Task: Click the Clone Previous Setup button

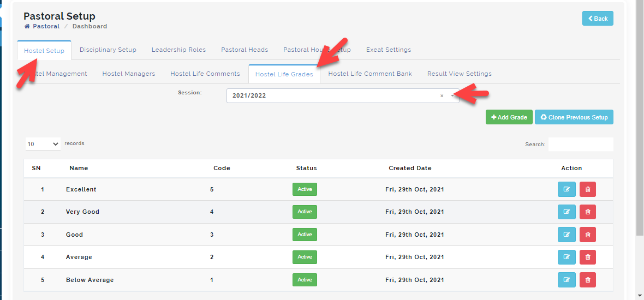Action: tap(574, 117)
